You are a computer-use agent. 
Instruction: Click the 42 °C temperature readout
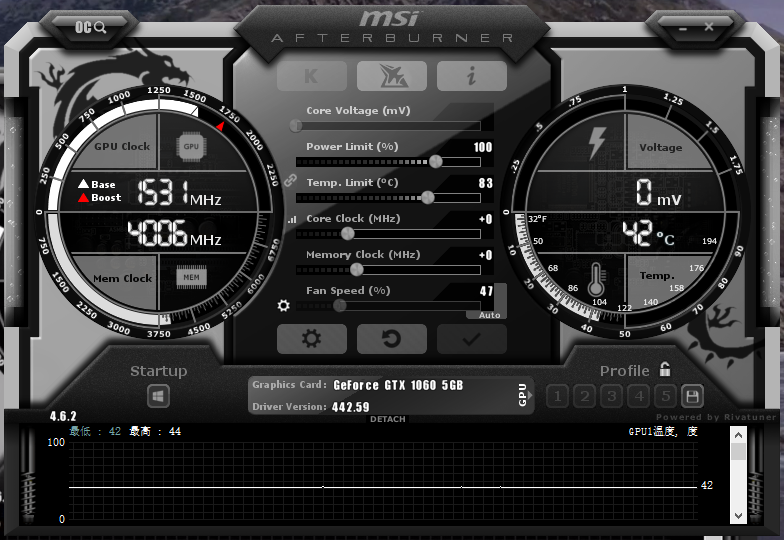pyautogui.click(x=648, y=234)
